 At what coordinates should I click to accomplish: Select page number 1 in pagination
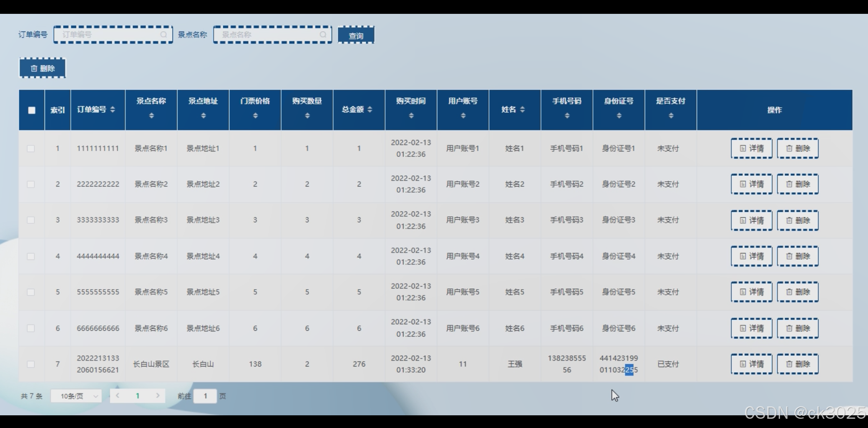coord(138,396)
